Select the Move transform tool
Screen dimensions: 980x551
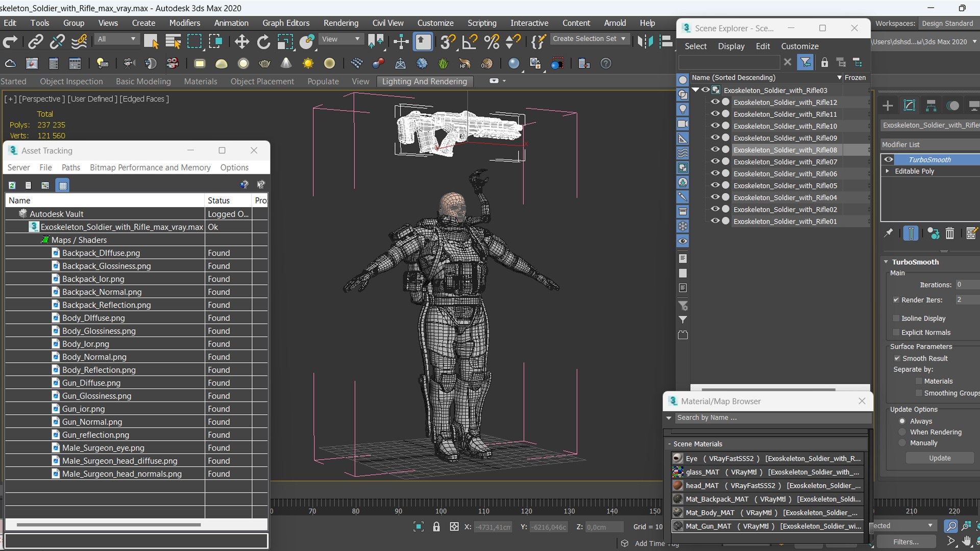tap(241, 41)
